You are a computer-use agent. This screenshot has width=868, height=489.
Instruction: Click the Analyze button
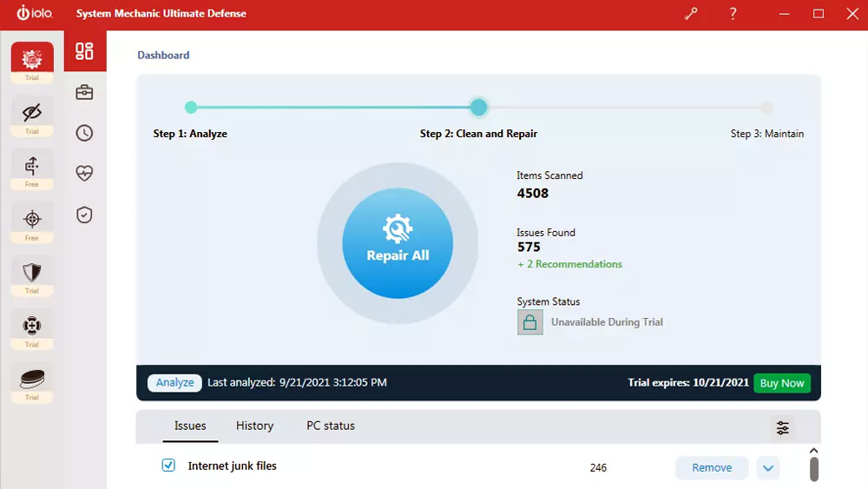pyautogui.click(x=175, y=383)
